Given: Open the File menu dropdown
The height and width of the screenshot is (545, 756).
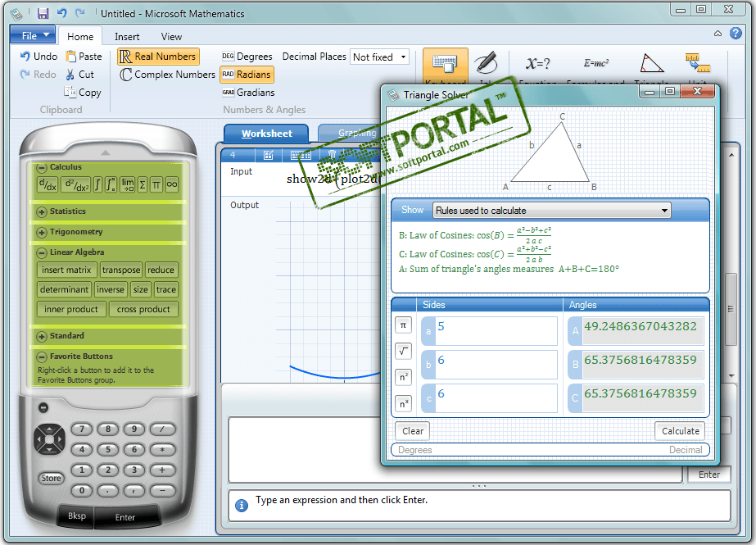Looking at the screenshot, I should coord(32,36).
